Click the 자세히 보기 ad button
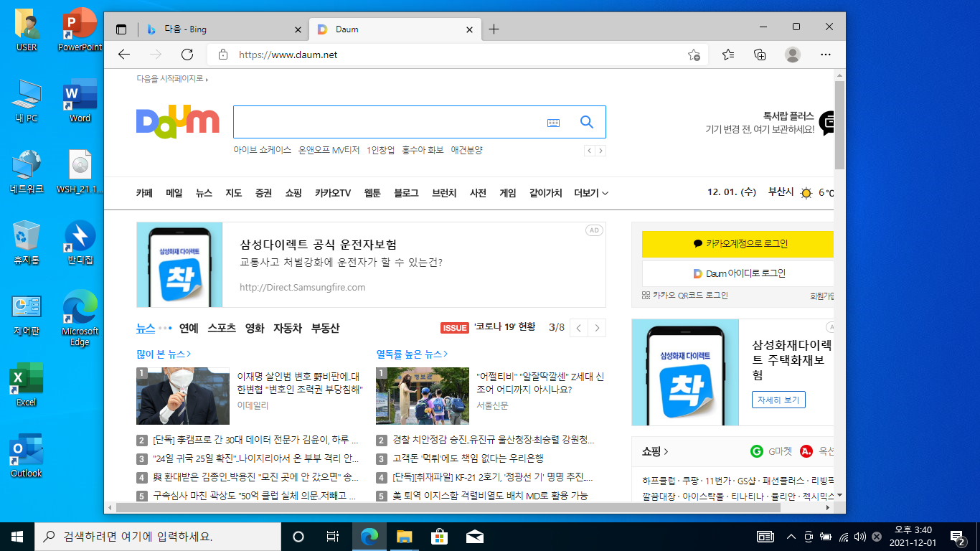Image resolution: width=980 pixels, height=551 pixels. [778, 400]
